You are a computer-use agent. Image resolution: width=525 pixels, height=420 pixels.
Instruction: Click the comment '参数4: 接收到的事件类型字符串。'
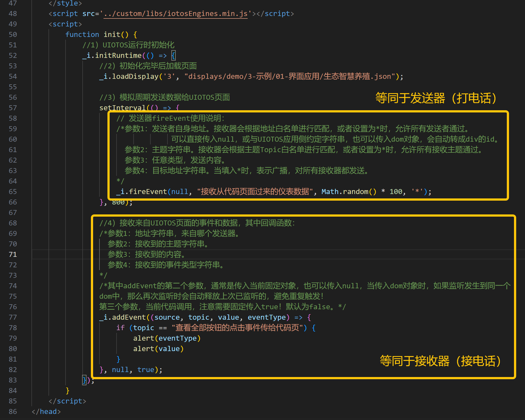click(166, 265)
